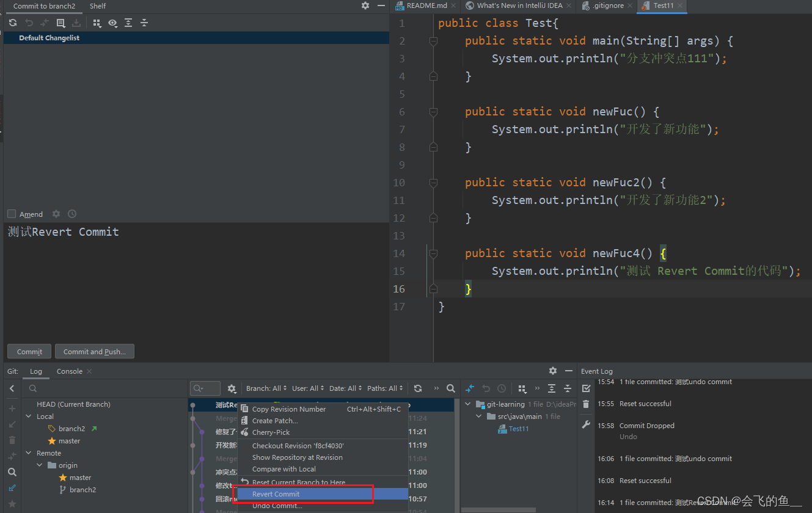Image resolution: width=812 pixels, height=513 pixels.
Task: Click the Commit button
Action: pos(29,352)
